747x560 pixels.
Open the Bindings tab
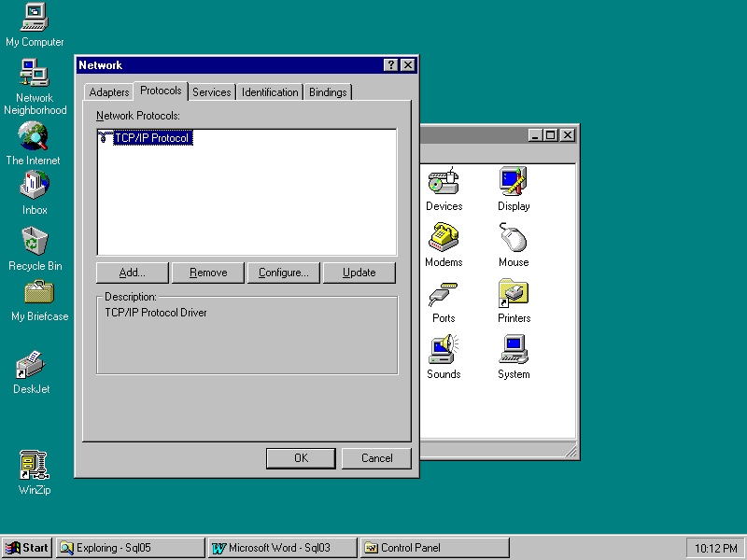[x=328, y=92]
